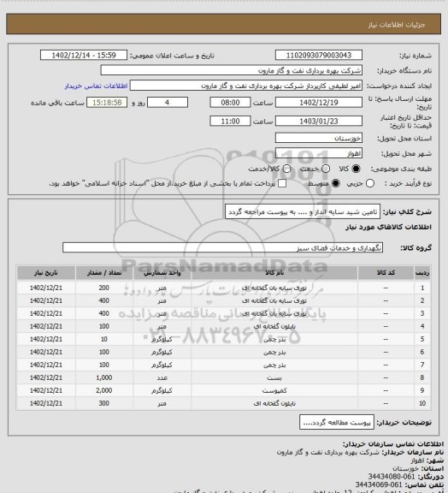This screenshot has width=448, height=493.
Task: Click the goods group field نگهداری و خدمات فضای سبز
Action: tap(222, 247)
